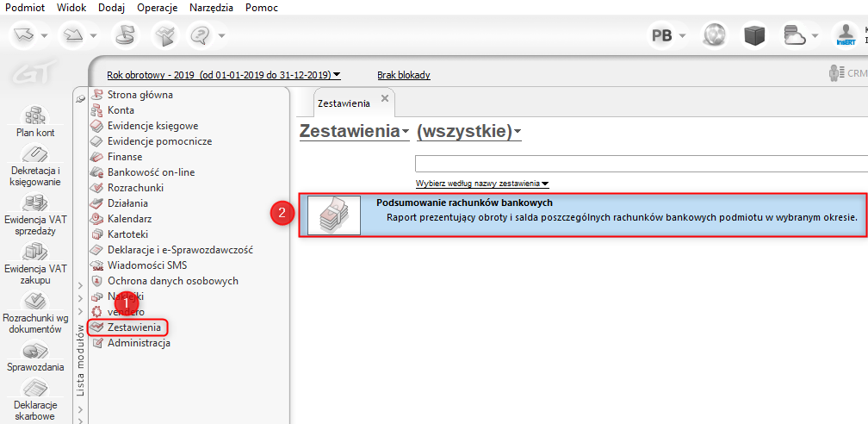The width and height of the screenshot is (868, 424).
Task: Click the Konta module icon
Action: 97,110
